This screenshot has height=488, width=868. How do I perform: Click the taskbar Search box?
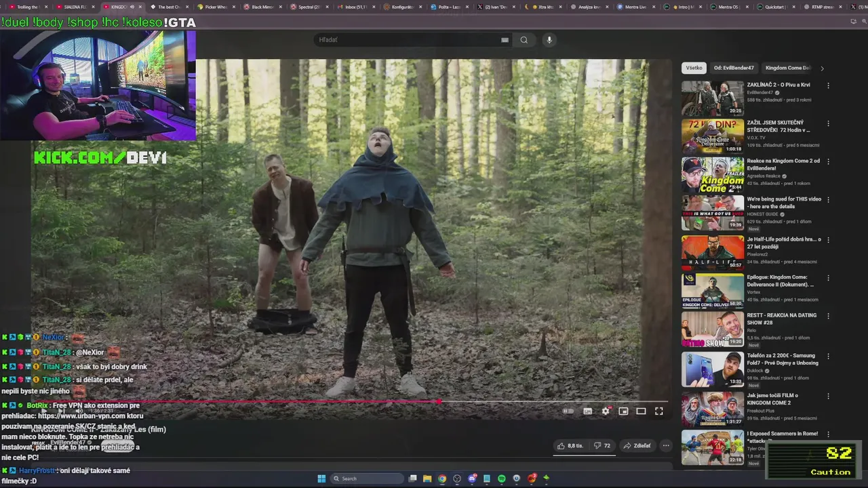click(x=366, y=479)
